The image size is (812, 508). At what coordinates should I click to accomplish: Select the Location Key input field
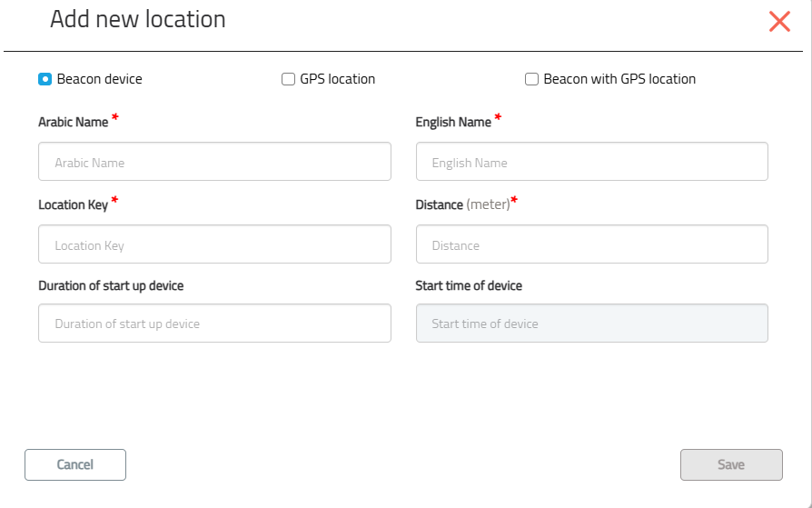click(214, 244)
